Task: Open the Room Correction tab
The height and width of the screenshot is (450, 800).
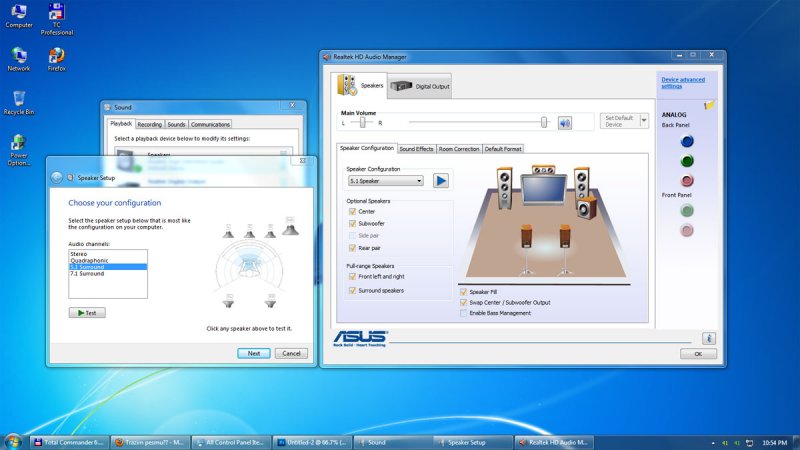Action: [459, 149]
